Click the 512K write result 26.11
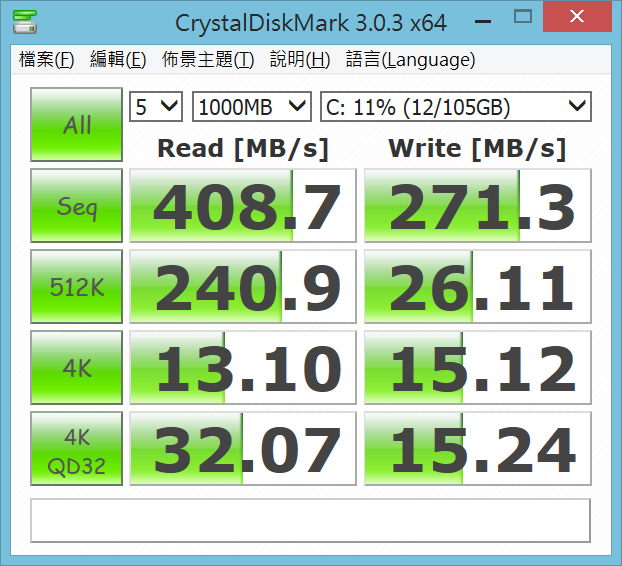 coord(478,286)
